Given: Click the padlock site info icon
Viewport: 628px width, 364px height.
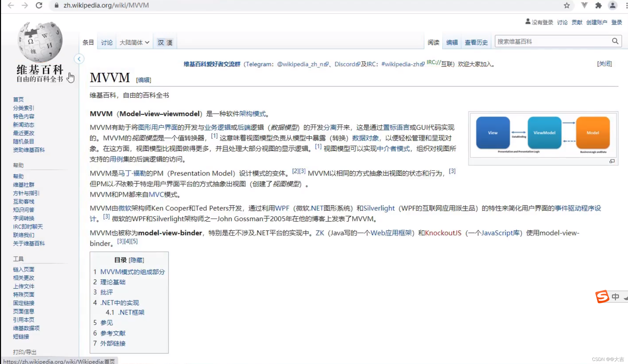Looking at the screenshot, I should [57, 5].
